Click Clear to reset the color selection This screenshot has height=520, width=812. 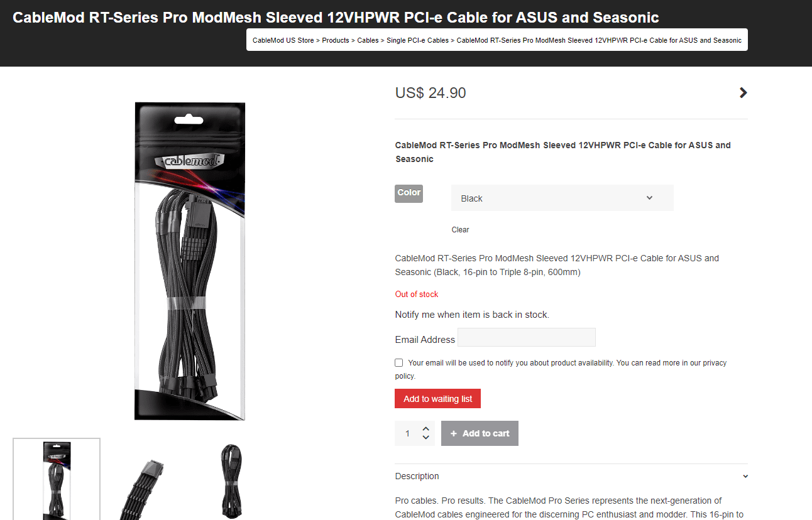coord(460,230)
